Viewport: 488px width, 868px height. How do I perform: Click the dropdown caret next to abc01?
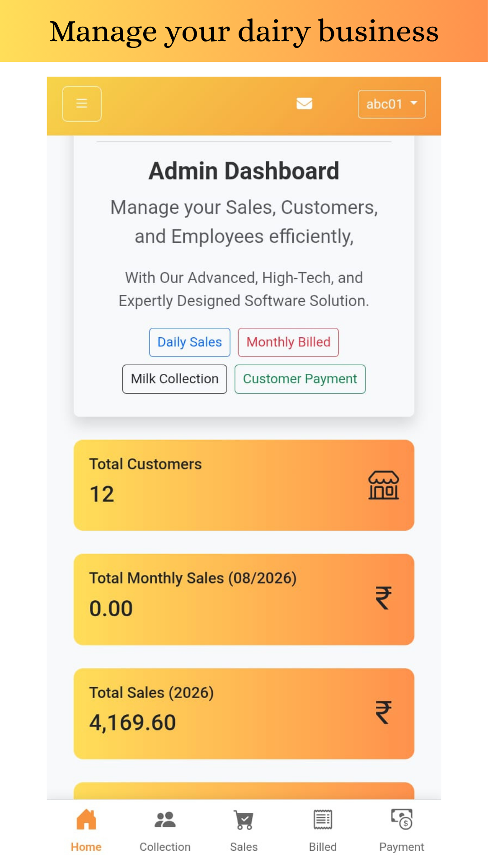414,103
